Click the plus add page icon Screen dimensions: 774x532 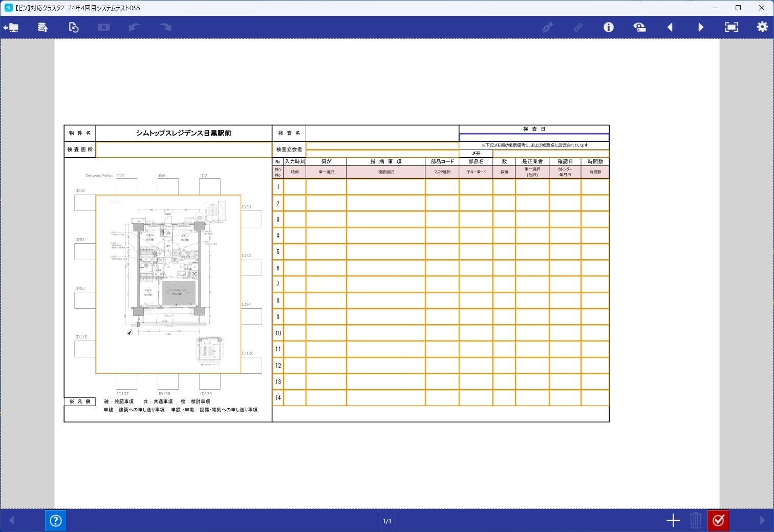(673, 521)
